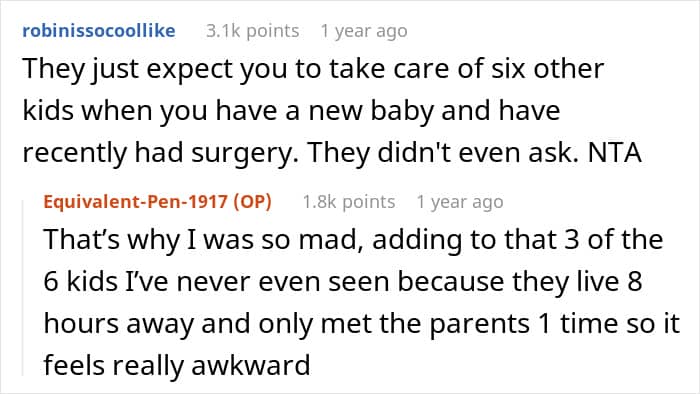Click the line starting 'hours away and only'
The image size is (700, 394).
pos(362,323)
